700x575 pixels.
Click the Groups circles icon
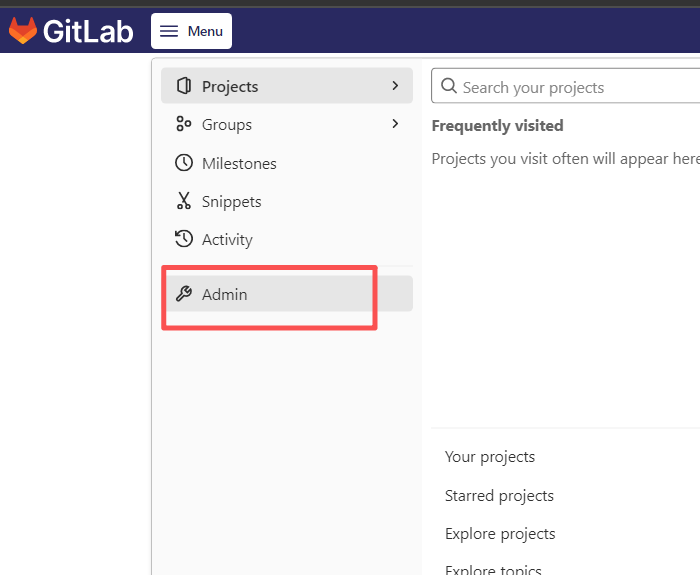183,124
